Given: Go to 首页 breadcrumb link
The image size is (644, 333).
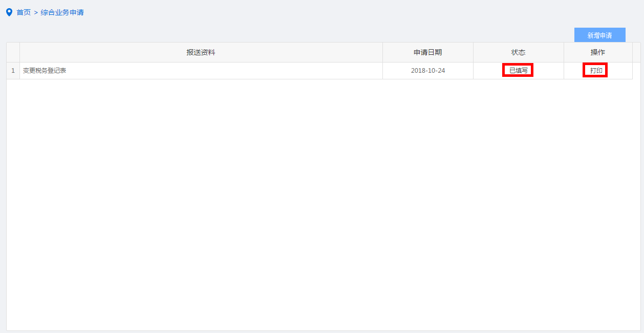Looking at the screenshot, I should tap(24, 12).
